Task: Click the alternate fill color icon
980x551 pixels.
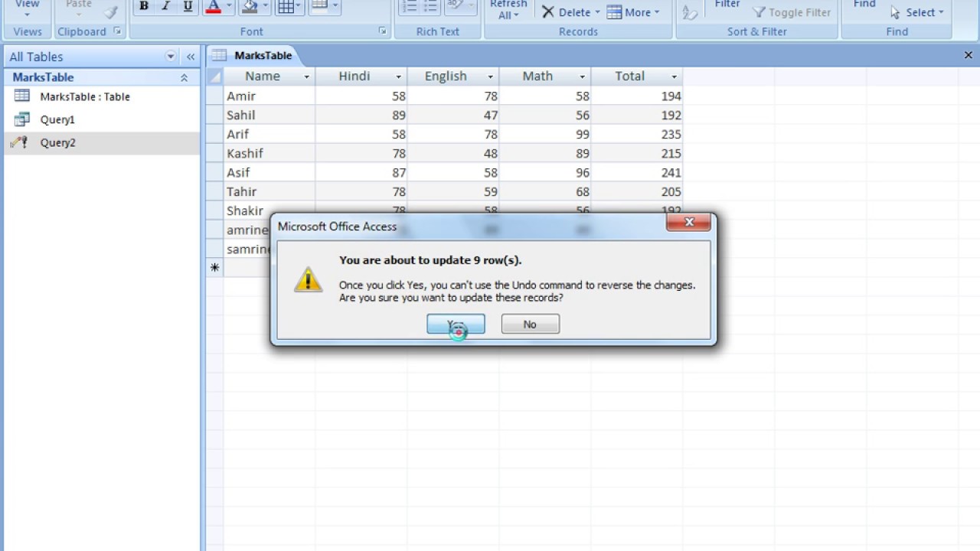Action: 319,6
